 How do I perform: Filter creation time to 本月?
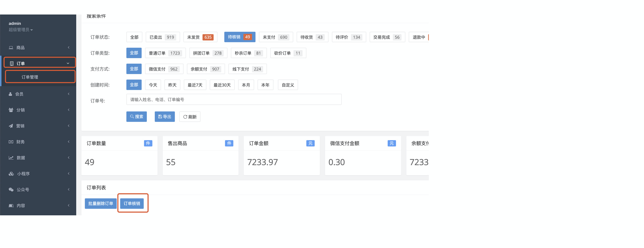[x=246, y=85]
